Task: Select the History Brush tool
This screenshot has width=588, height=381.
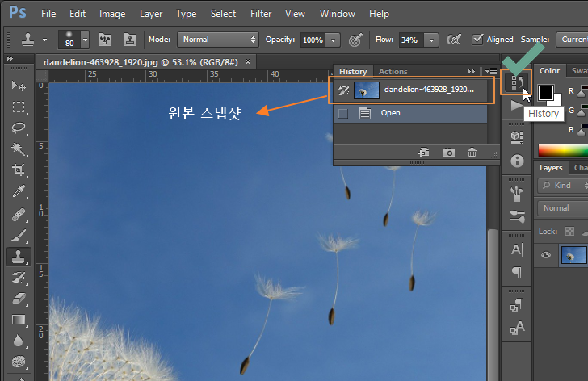Action: click(18, 278)
